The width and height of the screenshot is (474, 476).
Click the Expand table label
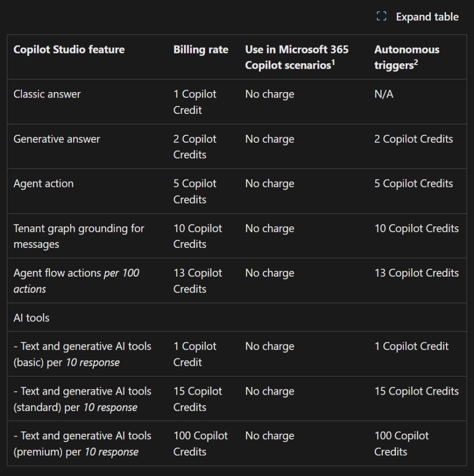427,17
